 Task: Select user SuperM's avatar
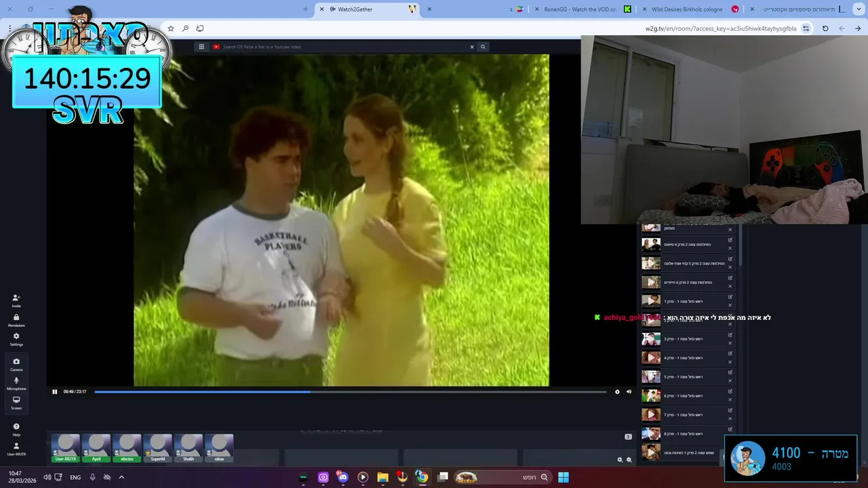click(157, 449)
